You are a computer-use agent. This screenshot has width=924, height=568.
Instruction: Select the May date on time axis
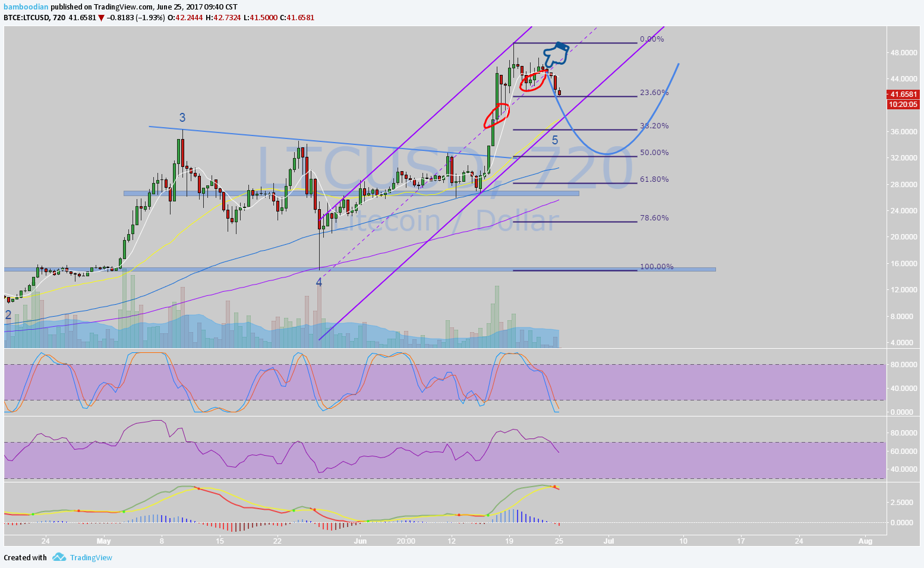click(104, 541)
